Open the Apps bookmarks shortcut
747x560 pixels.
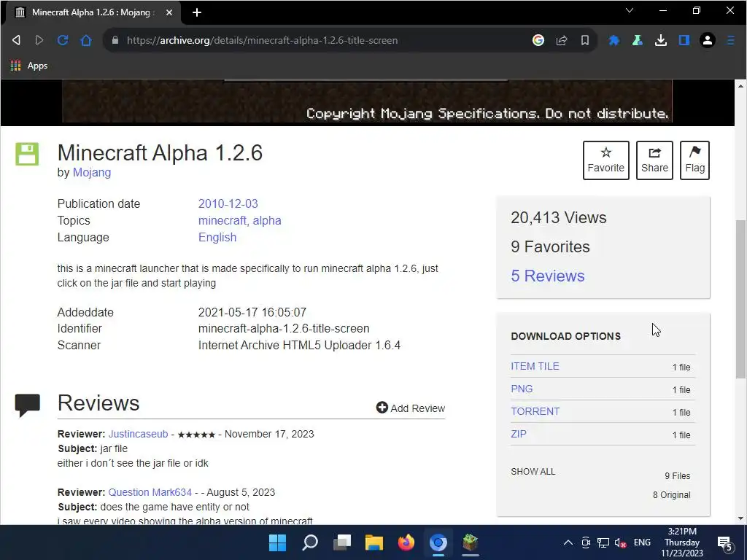[29, 66]
